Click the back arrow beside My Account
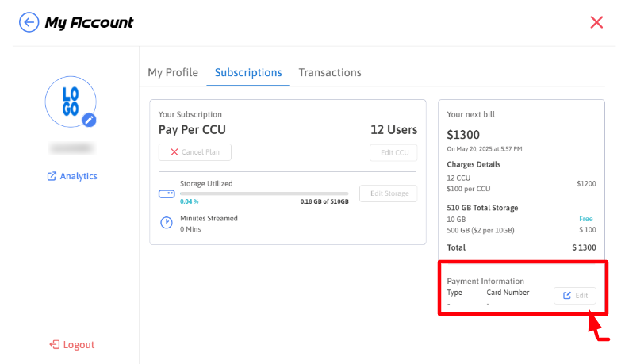This screenshot has height=364, width=625. pyautogui.click(x=29, y=22)
